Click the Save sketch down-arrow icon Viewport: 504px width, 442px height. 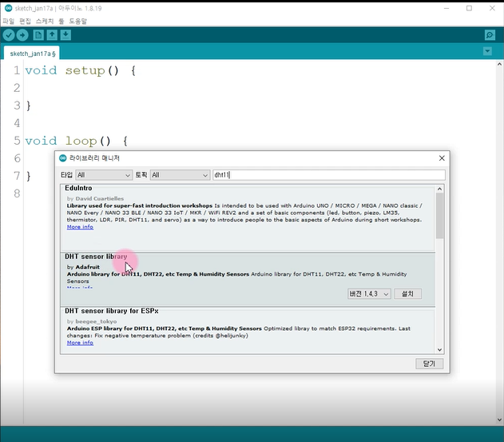pos(65,34)
